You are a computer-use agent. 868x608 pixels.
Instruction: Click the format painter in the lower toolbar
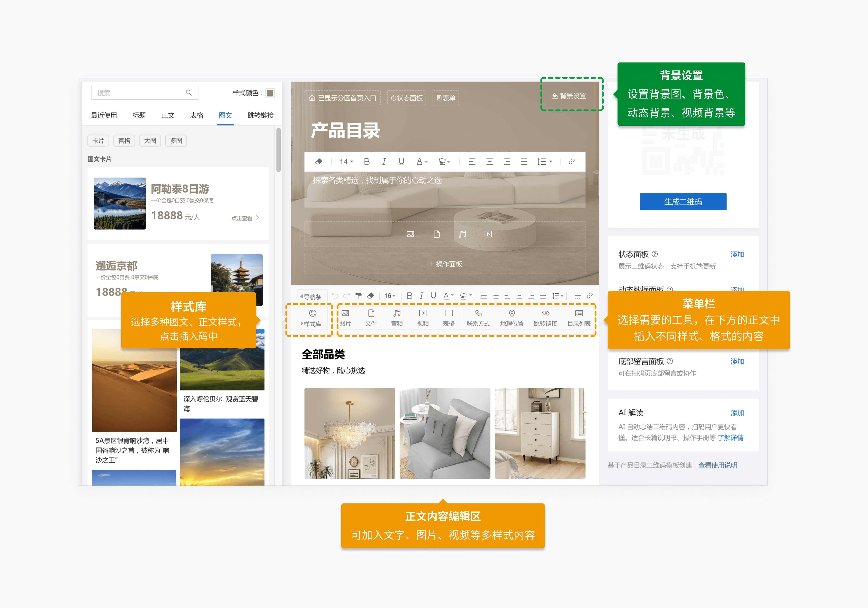coord(358,296)
